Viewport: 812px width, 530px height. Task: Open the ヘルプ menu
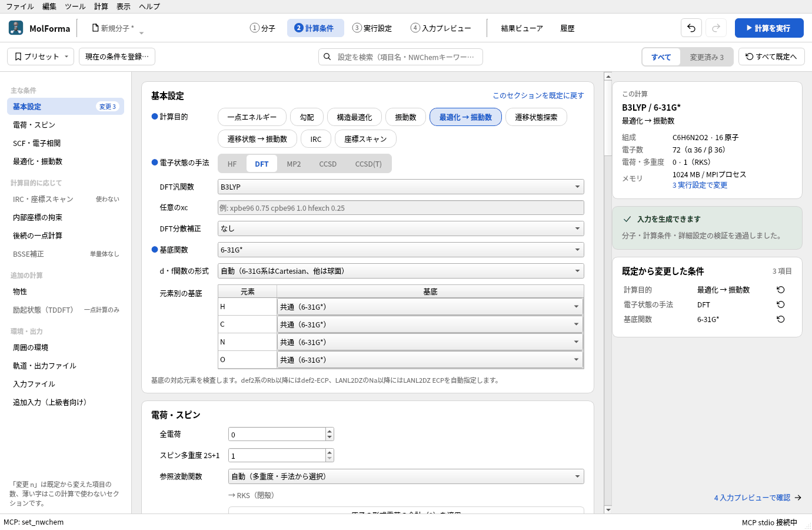point(149,6)
